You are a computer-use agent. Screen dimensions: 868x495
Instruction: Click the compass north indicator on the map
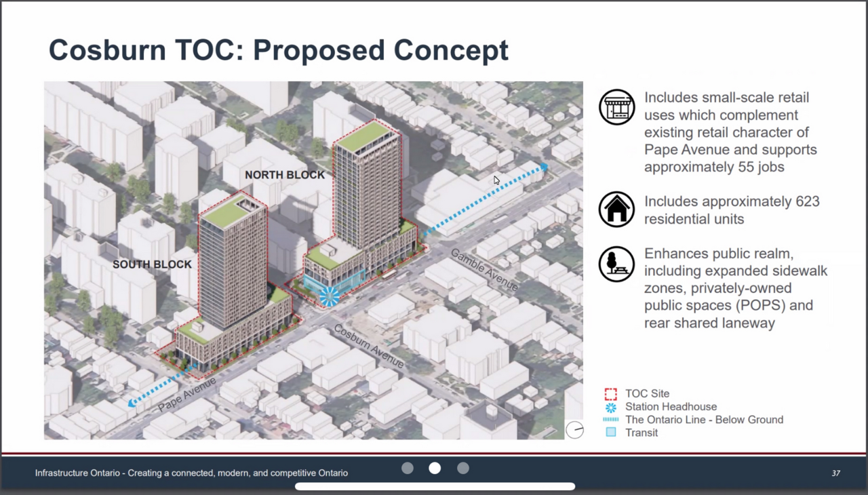click(574, 430)
